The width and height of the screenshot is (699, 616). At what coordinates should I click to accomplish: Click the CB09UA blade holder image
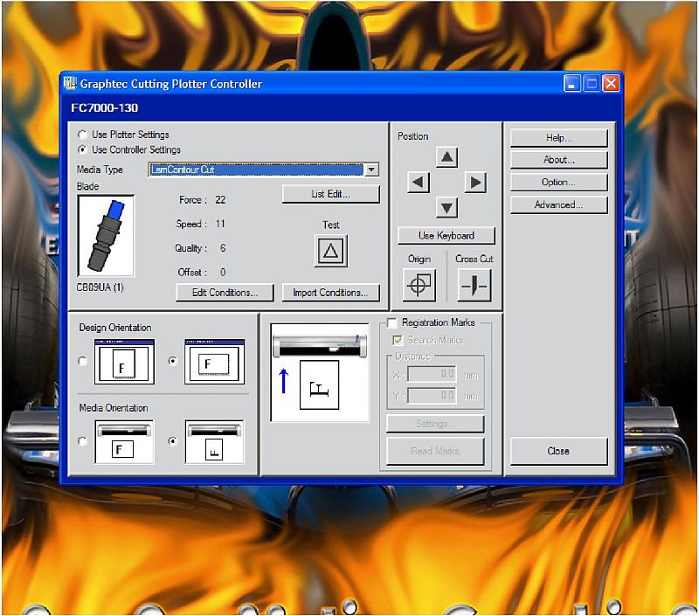click(106, 235)
